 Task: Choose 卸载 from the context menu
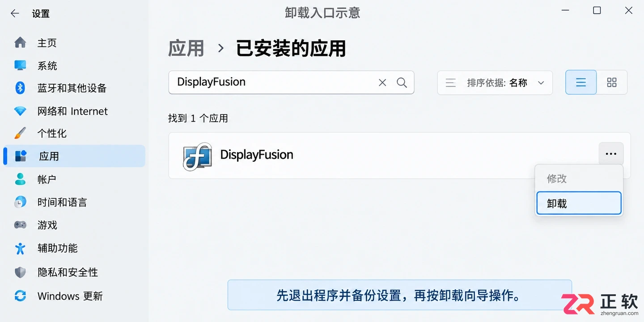579,203
